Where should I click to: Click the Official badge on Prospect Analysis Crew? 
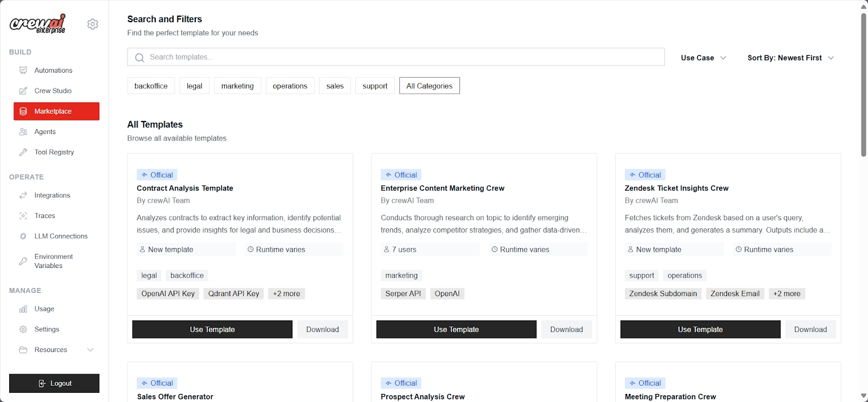coord(401,383)
